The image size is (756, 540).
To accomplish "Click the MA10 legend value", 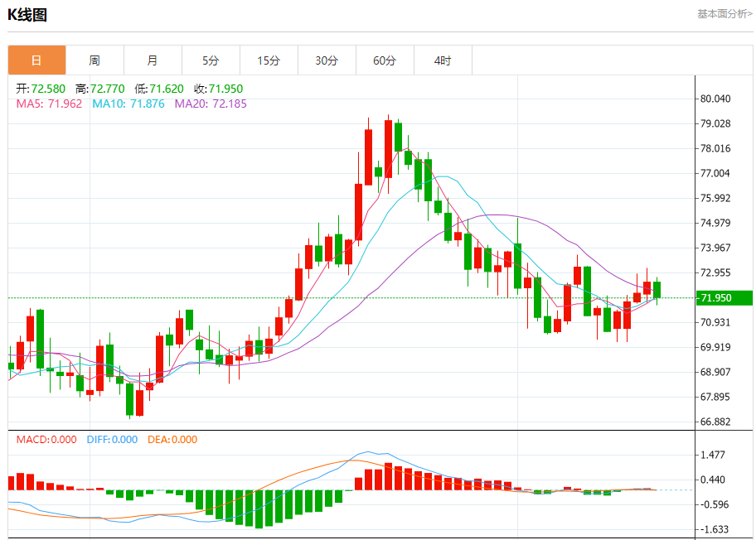I will [x=128, y=104].
